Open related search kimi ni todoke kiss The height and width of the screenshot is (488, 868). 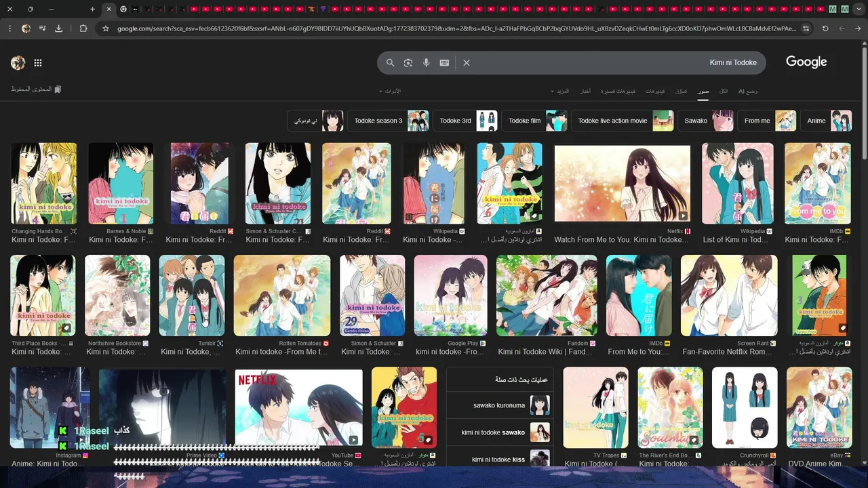(x=500, y=458)
